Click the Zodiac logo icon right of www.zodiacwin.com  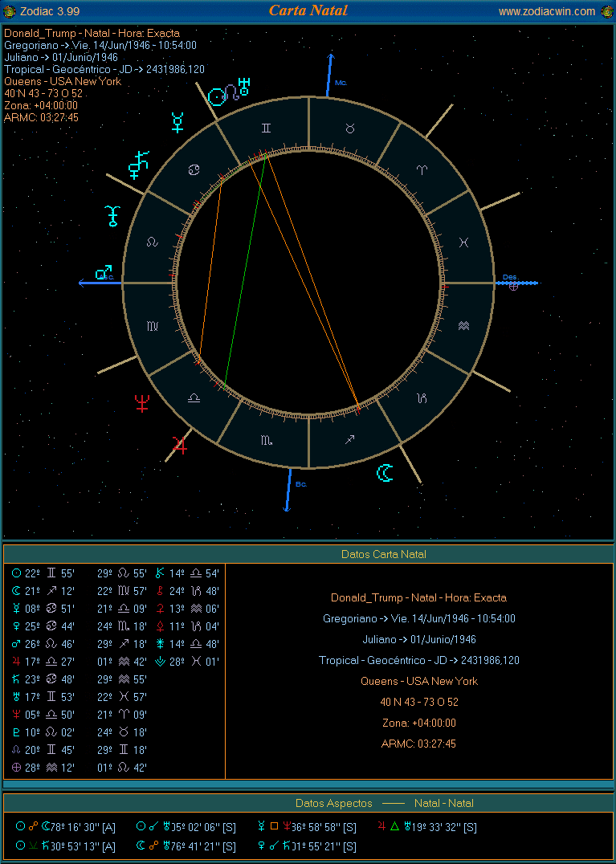click(x=606, y=11)
